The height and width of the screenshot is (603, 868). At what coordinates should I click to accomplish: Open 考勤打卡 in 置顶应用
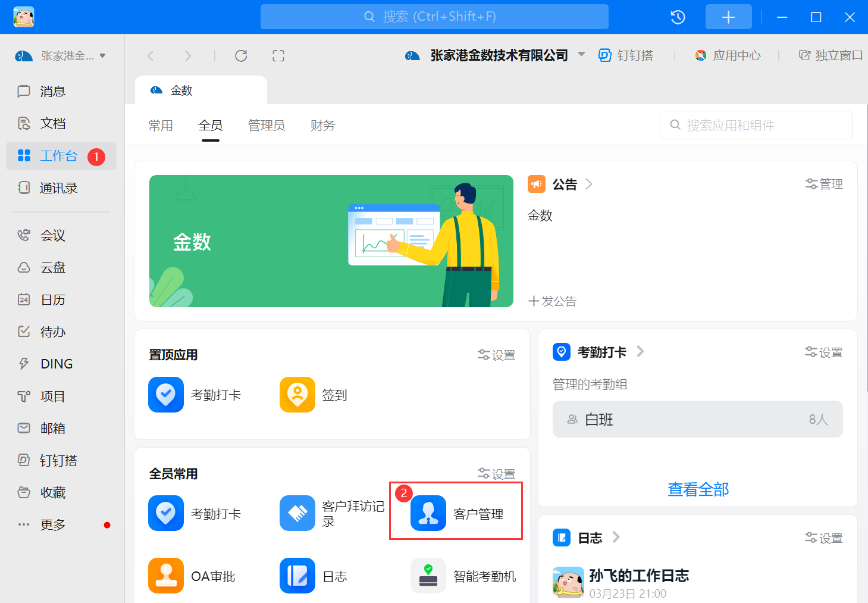(195, 395)
